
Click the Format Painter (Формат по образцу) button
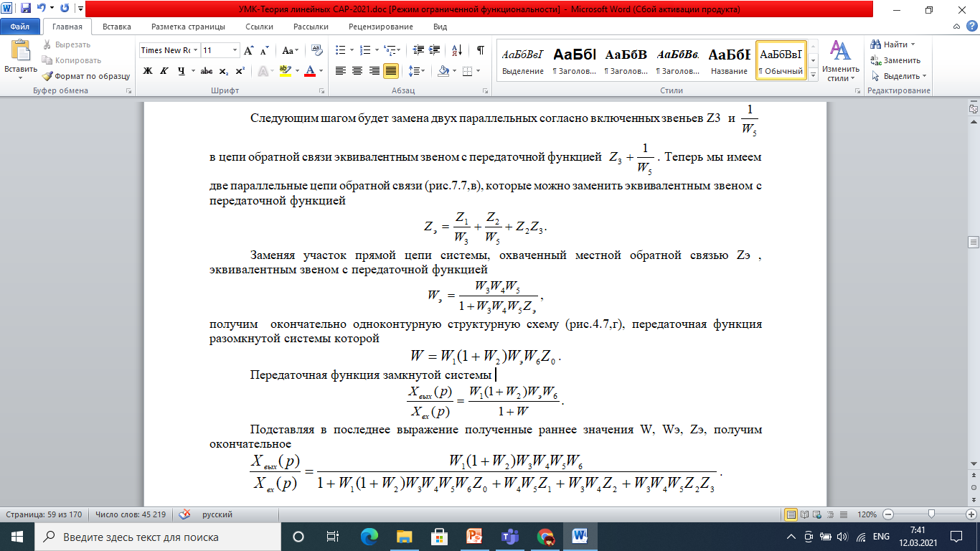86,76
